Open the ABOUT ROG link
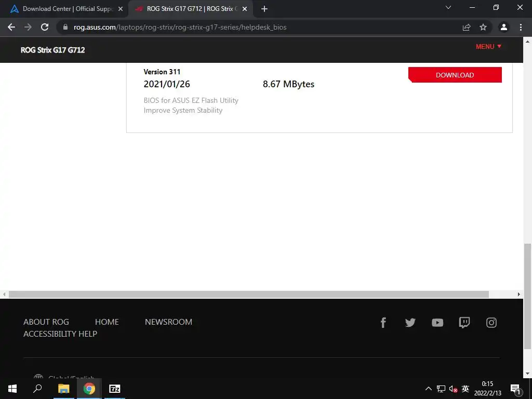This screenshot has height=399, width=532. click(46, 322)
